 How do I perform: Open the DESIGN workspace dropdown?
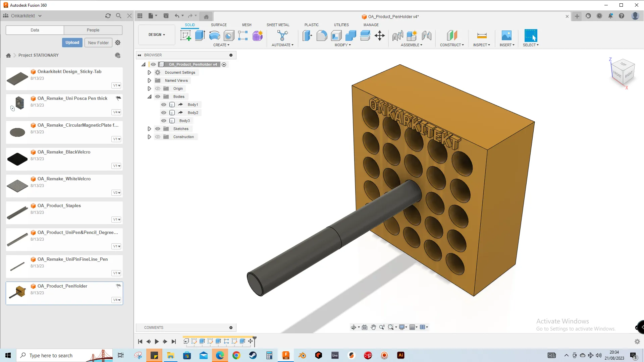pyautogui.click(x=157, y=35)
